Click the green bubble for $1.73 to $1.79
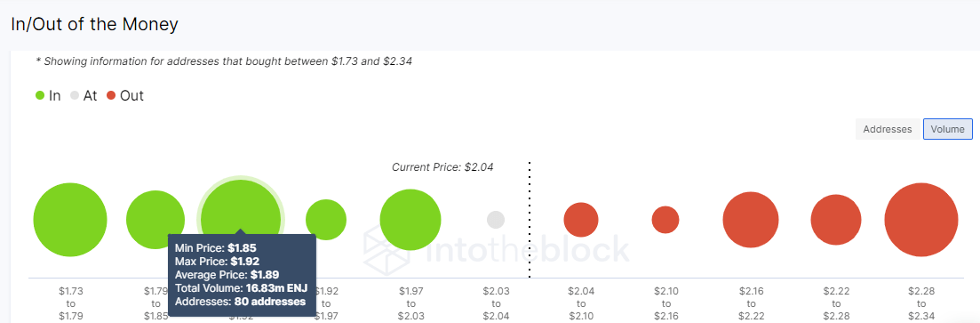 coord(70,221)
